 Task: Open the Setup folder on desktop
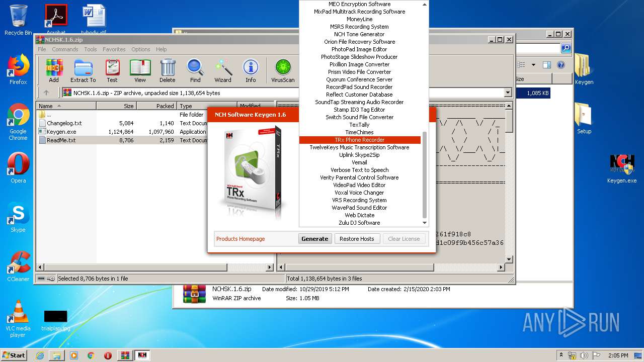pyautogui.click(x=584, y=119)
